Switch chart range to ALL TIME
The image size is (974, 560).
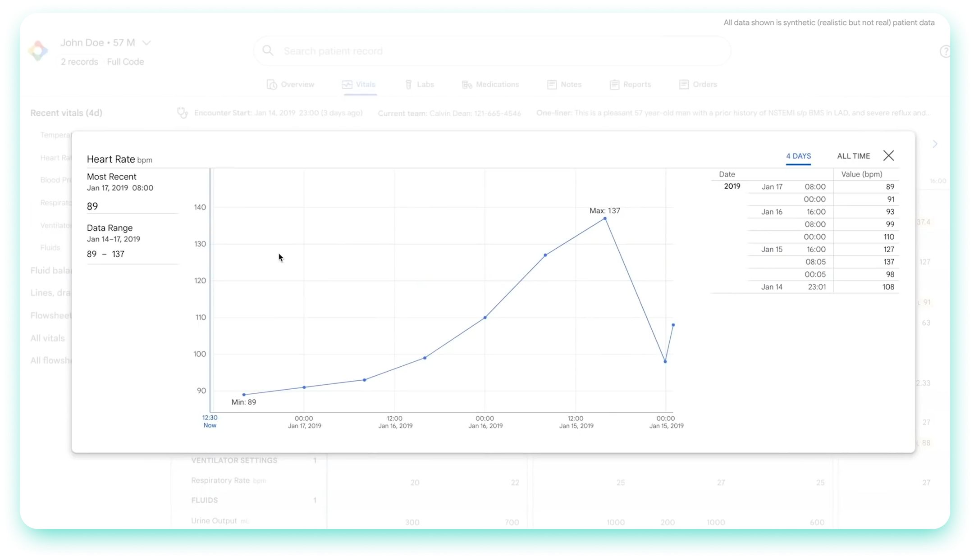tap(853, 156)
